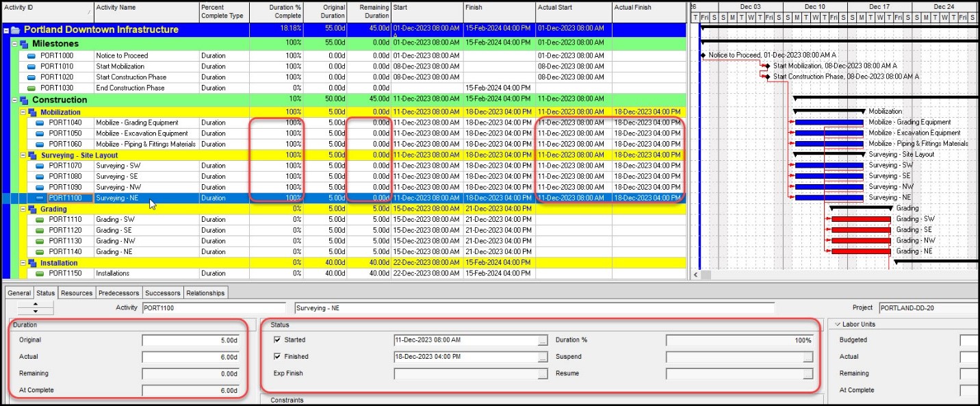Click the Milestones WBS icon
Image resolution: width=980 pixels, height=406 pixels.
24,44
